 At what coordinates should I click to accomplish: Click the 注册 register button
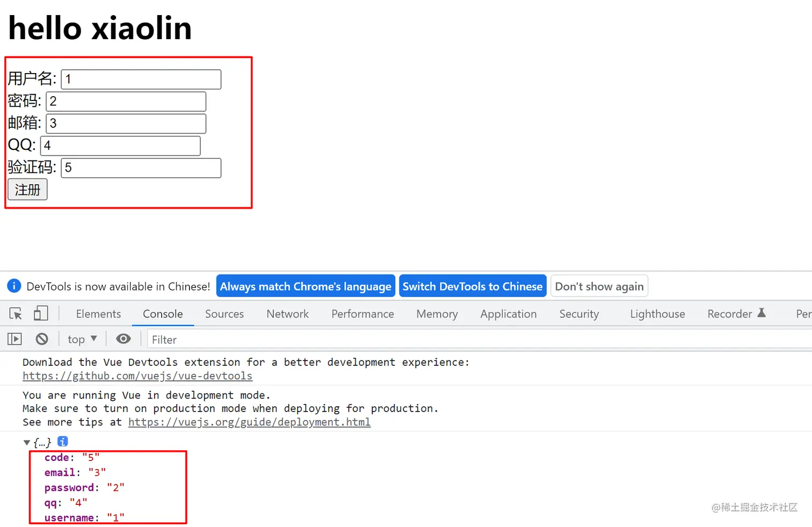27,190
